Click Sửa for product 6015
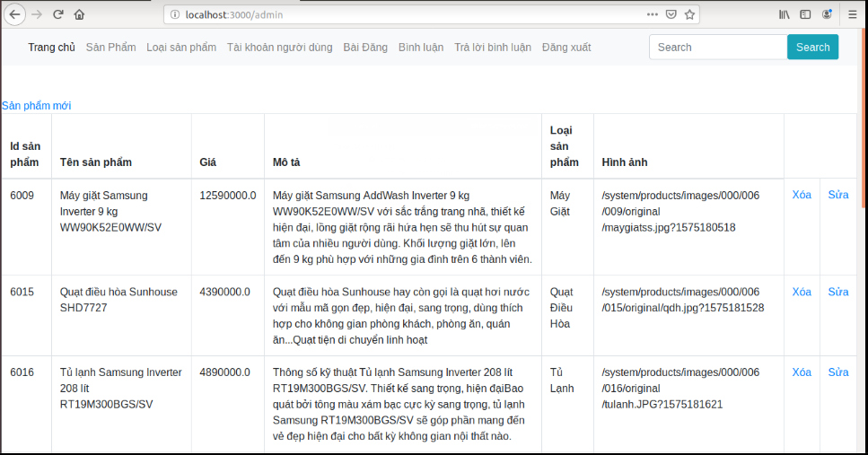 coord(838,292)
